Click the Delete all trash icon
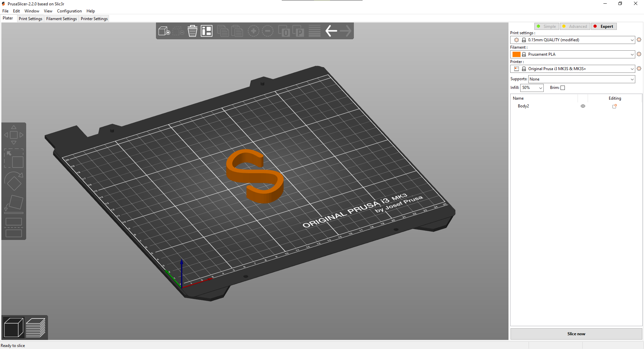This screenshot has width=644, height=349. [x=193, y=31]
